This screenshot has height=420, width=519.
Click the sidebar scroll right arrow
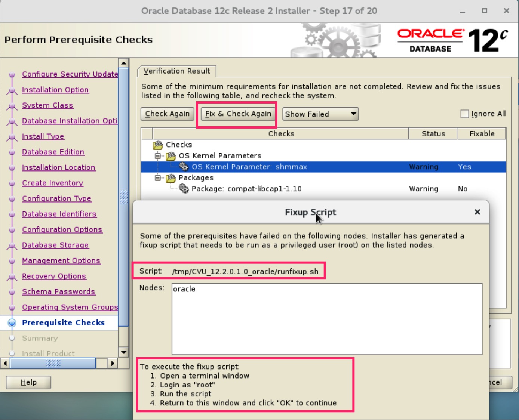pos(113,363)
